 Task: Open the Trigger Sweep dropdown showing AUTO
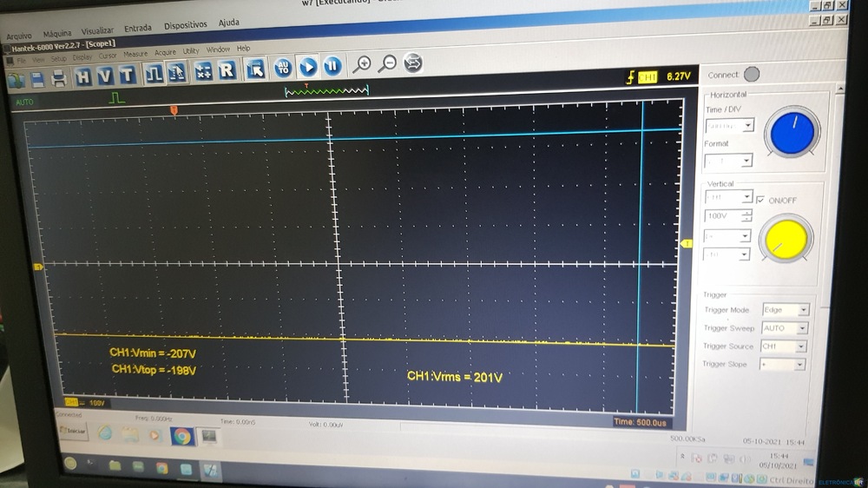[x=785, y=328]
